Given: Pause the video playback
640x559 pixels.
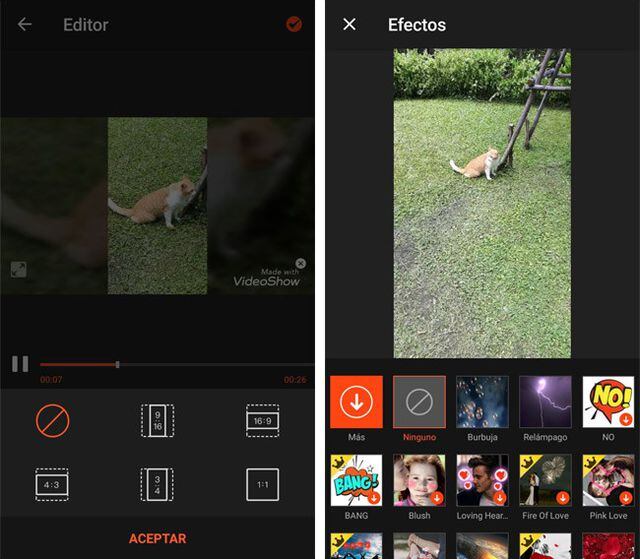Looking at the screenshot, I should tap(20, 364).
